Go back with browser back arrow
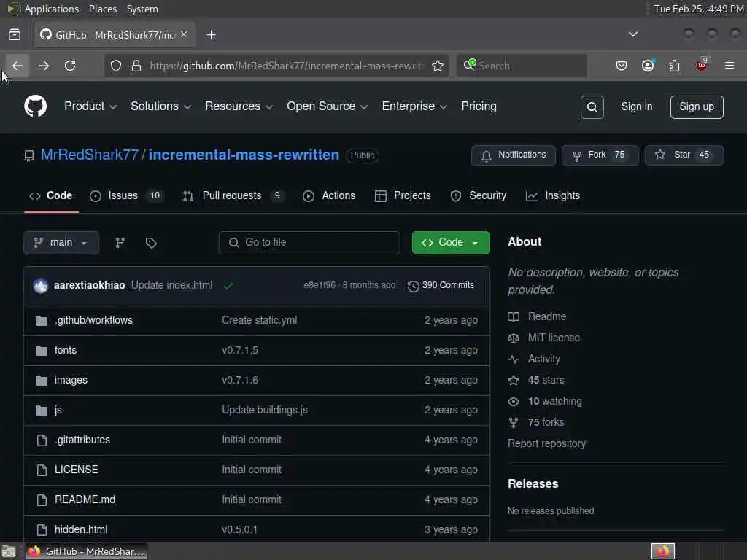747x560 pixels. [18, 66]
